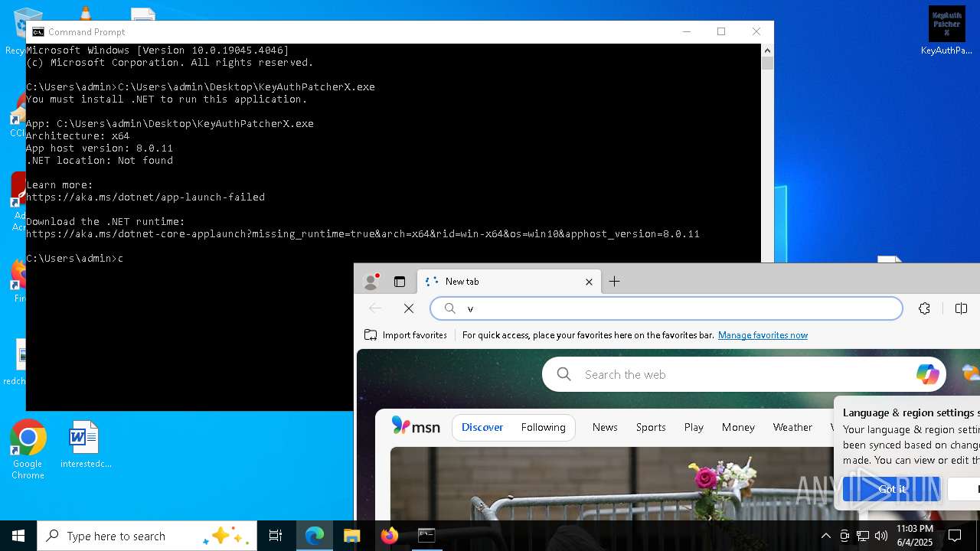Open Command Prompt title bar system icon

(x=38, y=31)
